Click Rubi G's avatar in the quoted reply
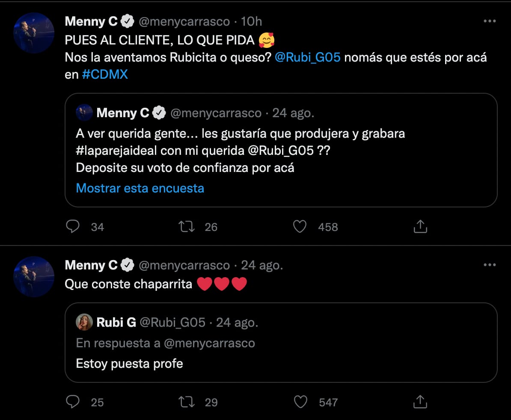511x420 pixels. 84,322
